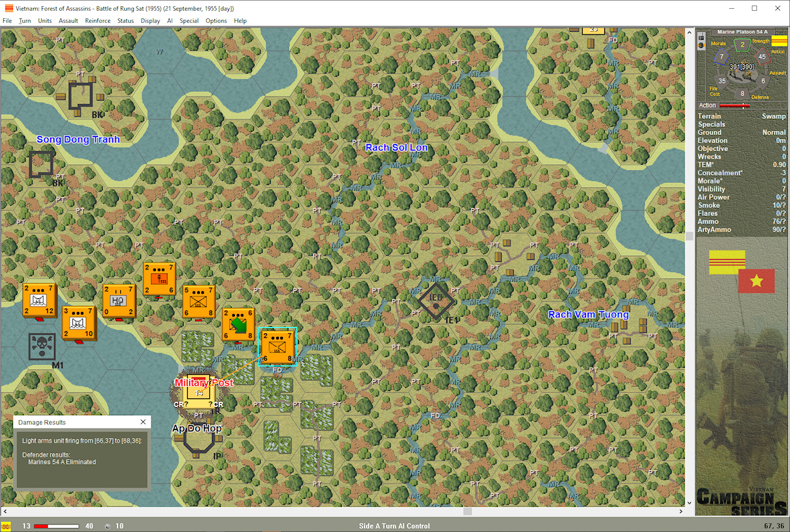Viewport: 790px width, 532px height.
Task: Click the Military Post objective counter
Action: tap(199, 392)
